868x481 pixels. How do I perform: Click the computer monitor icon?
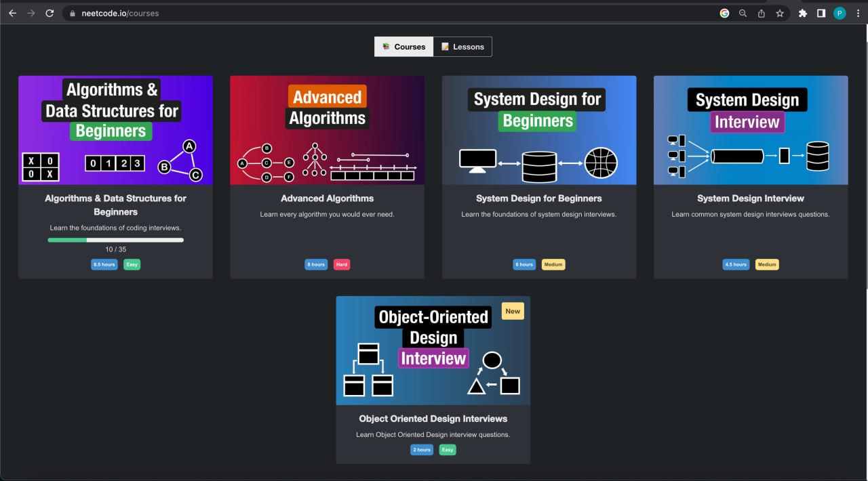click(x=477, y=161)
